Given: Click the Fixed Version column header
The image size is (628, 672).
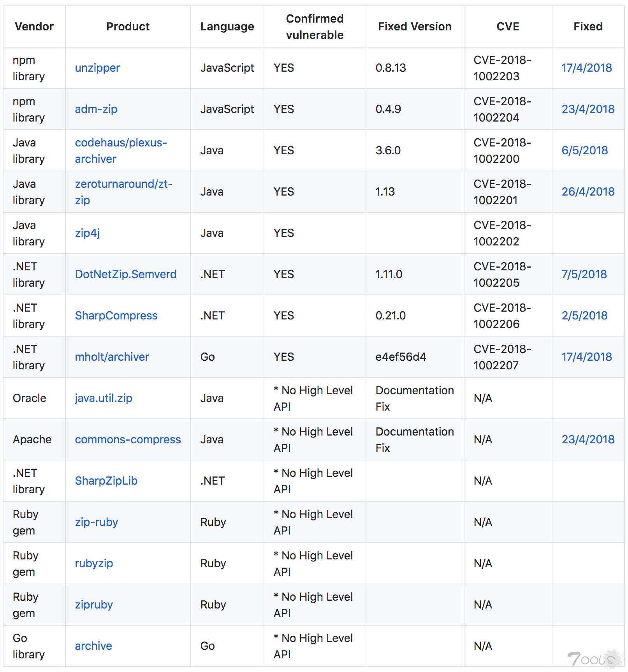Looking at the screenshot, I should tap(415, 26).
